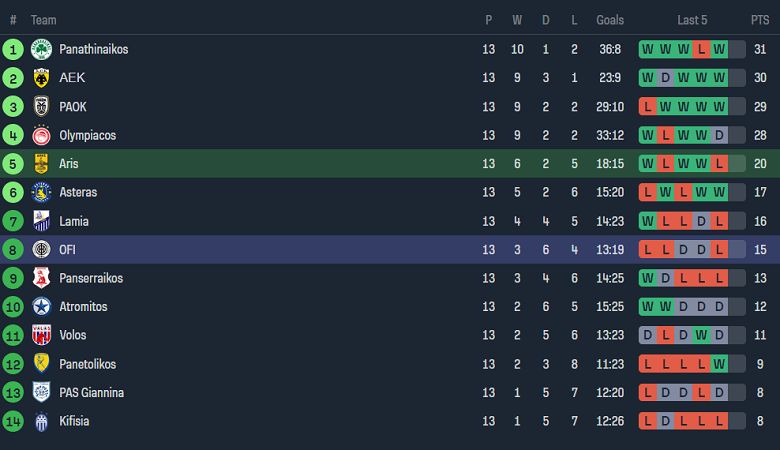Click the Aris team logo
This screenshot has height=450, width=780.
(x=41, y=164)
